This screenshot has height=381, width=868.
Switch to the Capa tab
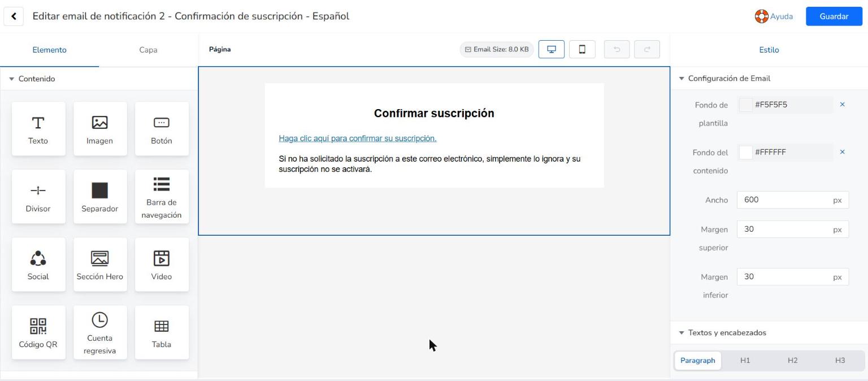148,50
